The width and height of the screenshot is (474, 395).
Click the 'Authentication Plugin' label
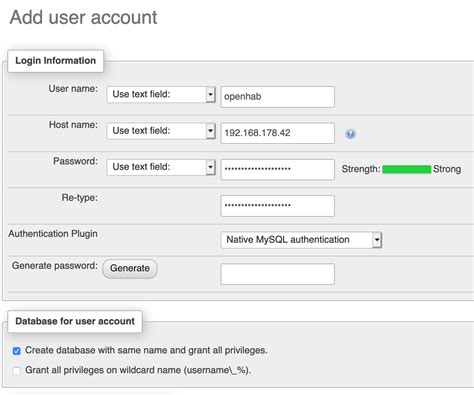(53, 234)
